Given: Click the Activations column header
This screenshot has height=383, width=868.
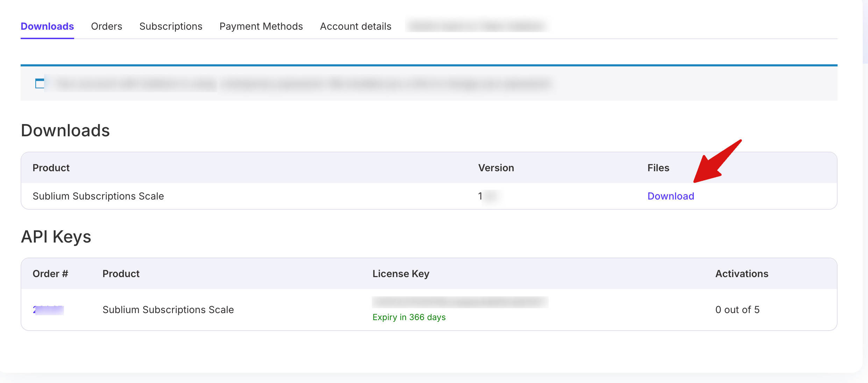Looking at the screenshot, I should click(x=742, y=274).
